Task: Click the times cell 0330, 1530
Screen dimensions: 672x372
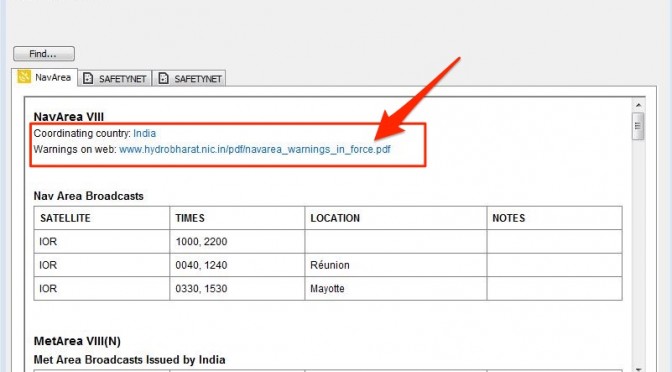Action: click(237, 288)
